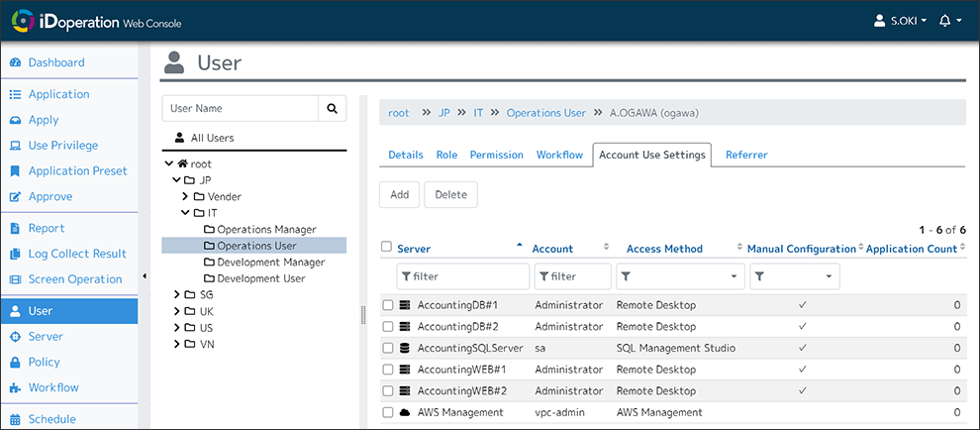980x430 pixels.
Task: Click the Schedule calendar icon
Action: 16,419
